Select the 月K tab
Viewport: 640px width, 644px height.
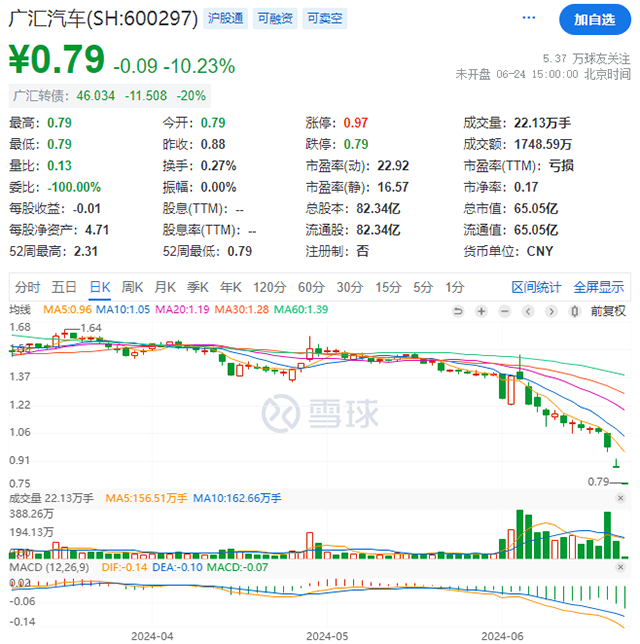[165, 287]
